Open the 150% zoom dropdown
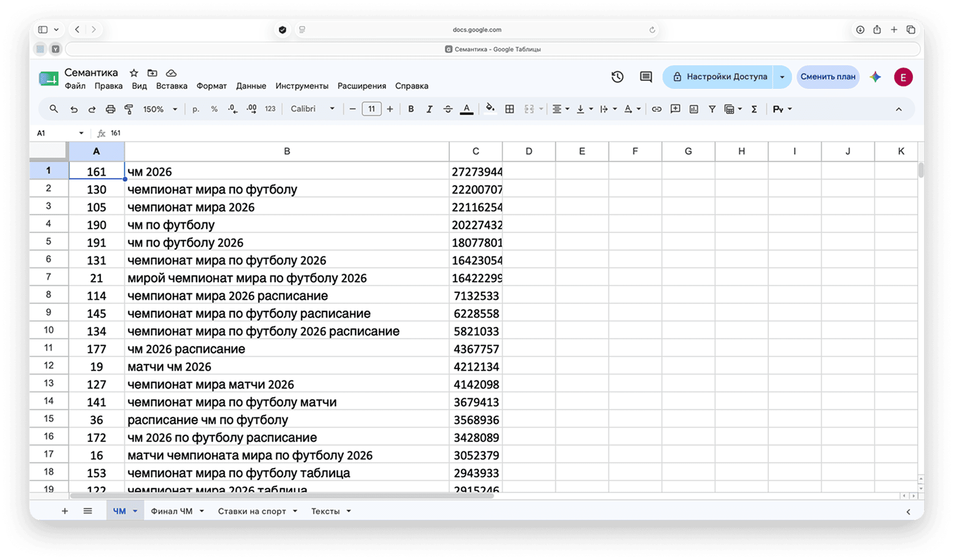The image size is (954, 560). (x=160, y=109)
